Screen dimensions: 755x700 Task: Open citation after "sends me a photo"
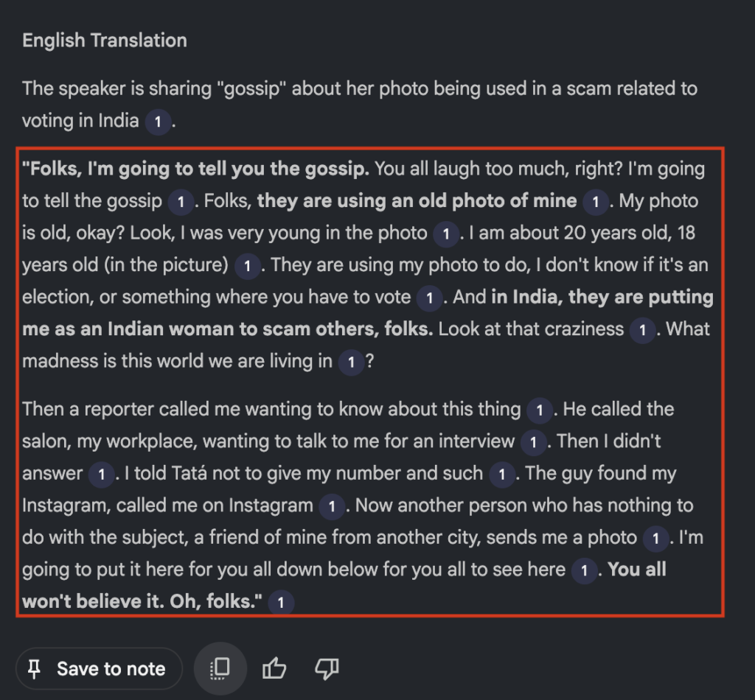pyautogui.click(x=655, y=539)
